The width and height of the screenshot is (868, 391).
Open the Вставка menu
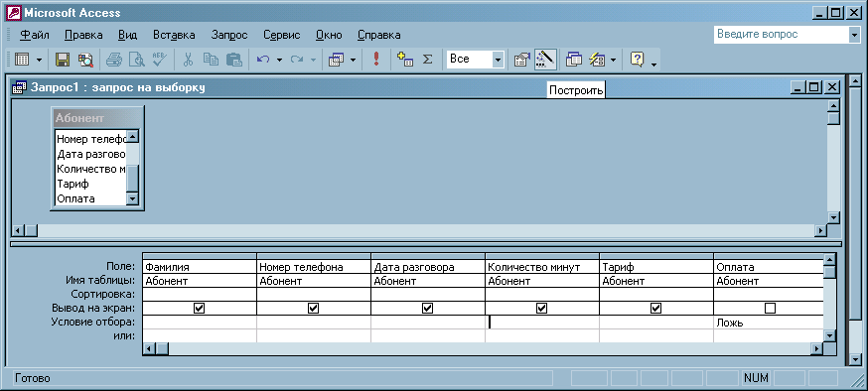pos(174,35)
